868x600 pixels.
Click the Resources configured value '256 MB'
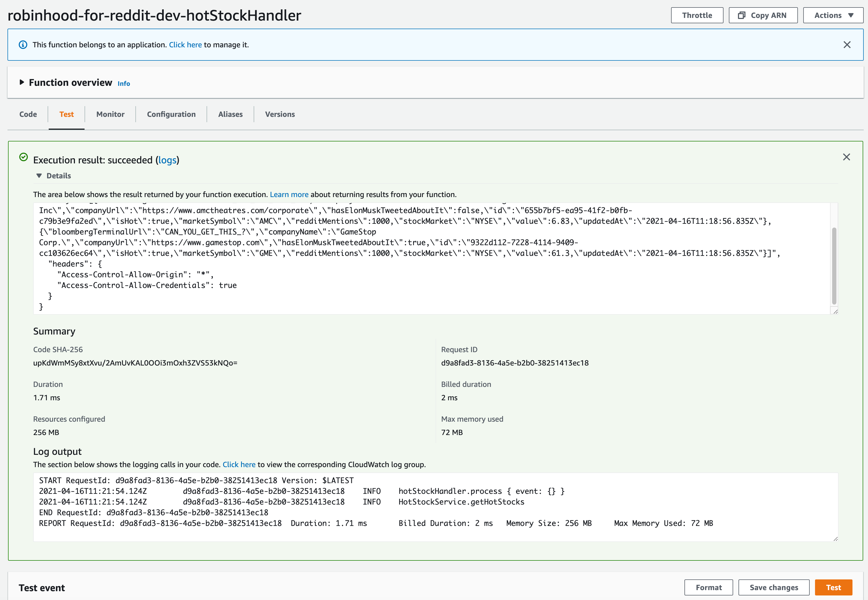pos(46,432)
